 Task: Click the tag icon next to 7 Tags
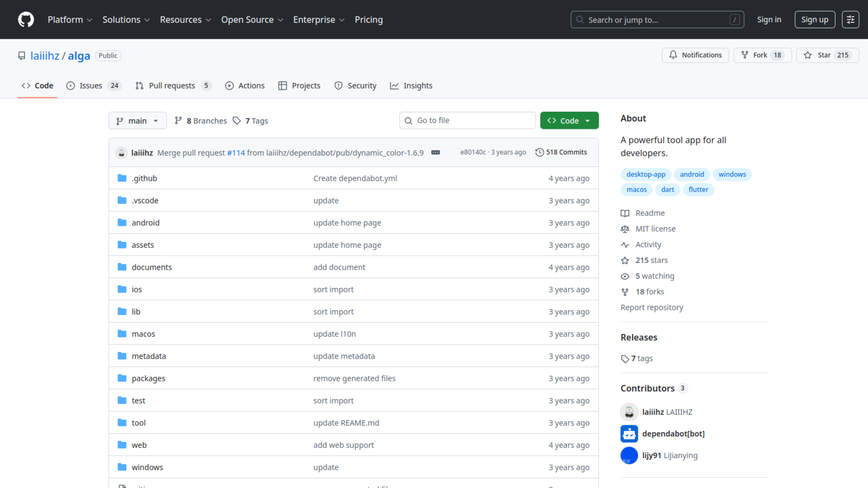[236, 121]
